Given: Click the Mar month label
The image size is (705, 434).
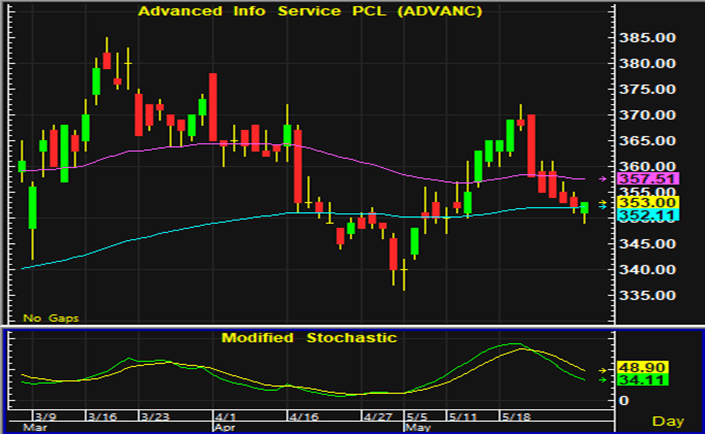Looking at the screenshot, I should (35, 427).
